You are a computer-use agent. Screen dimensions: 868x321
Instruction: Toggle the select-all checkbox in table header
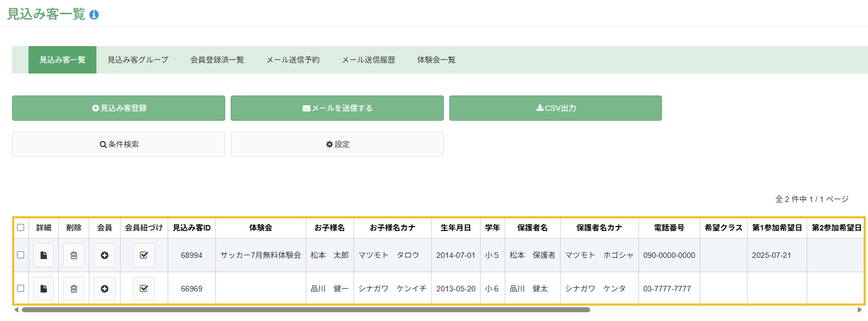21,227
